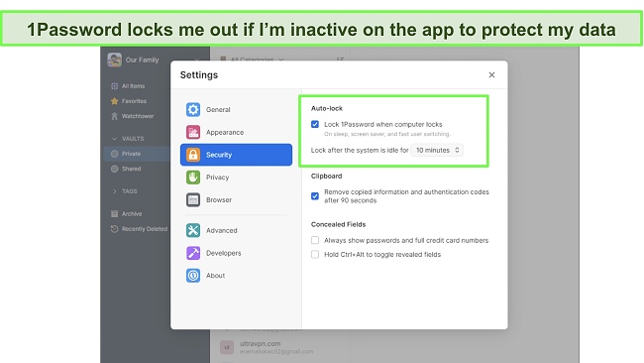Expand the TAGS section chevron
The image size is (644, 363).
[115, 191]
